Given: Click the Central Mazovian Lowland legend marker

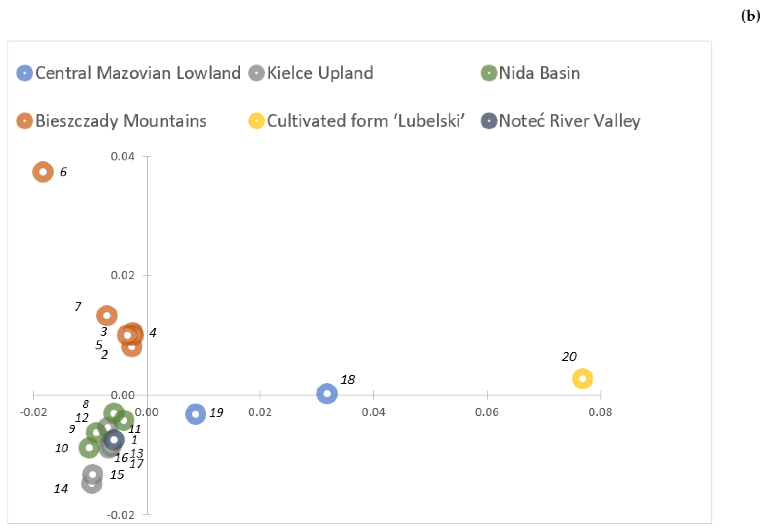Looking at the screenshot, I should pos(25,73).
